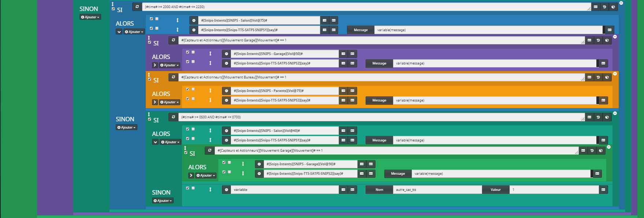Click the history icon on the 0500-0700 condition row
This screenshot has width=644, height=218.
598,117
